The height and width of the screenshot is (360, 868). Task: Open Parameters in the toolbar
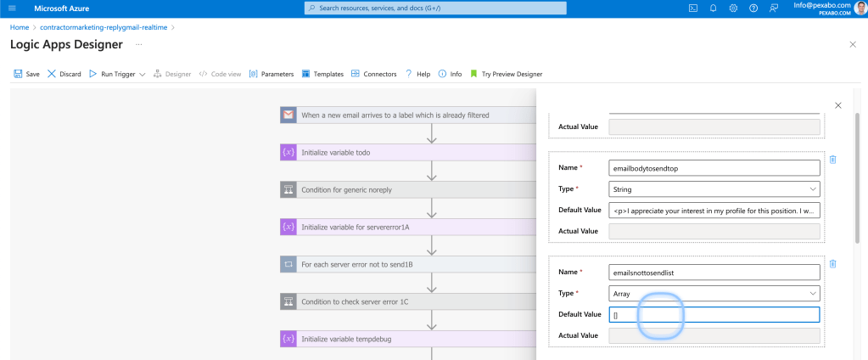coord(272,74)
